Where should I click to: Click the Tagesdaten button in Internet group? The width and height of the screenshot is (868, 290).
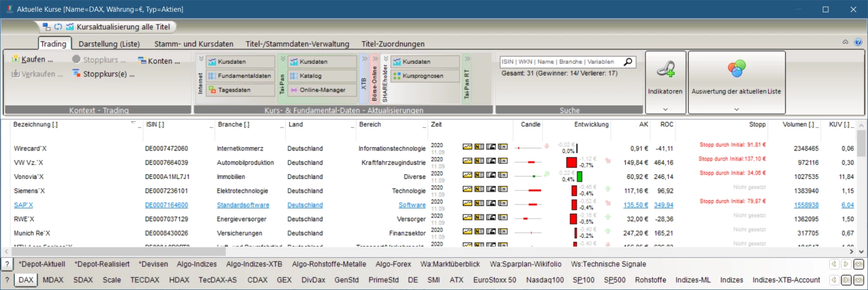[x=240, y=90]
